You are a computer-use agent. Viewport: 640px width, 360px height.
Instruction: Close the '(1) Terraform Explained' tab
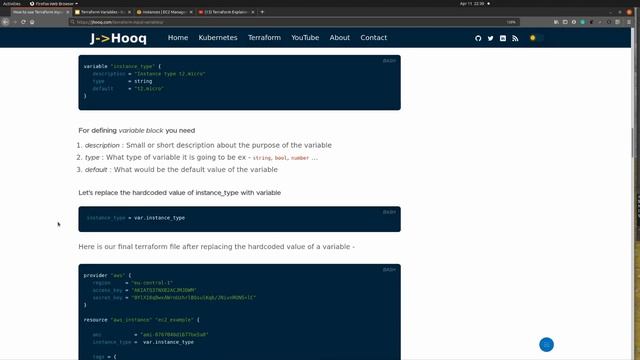pyautogui.click(x=253, y=12)
